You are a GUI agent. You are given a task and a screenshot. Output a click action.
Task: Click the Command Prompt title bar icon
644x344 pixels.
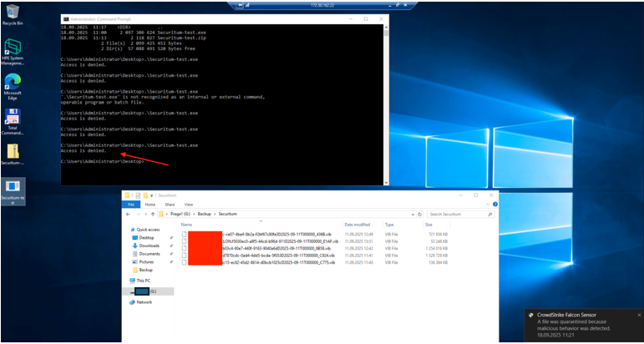coord(65,18)
